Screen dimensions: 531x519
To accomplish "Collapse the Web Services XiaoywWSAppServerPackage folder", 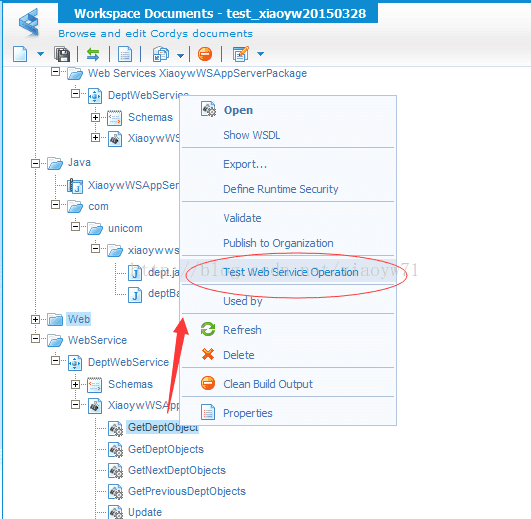I will [x=55, y=71].
